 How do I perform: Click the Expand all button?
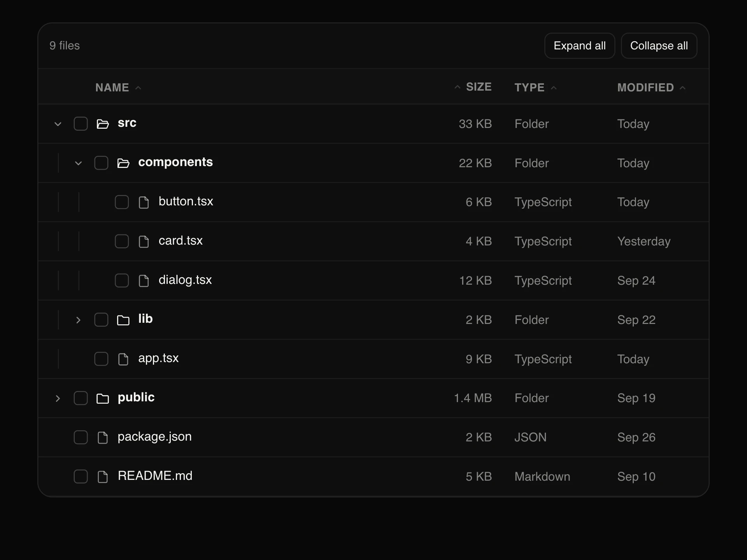(x=580, y=46)
